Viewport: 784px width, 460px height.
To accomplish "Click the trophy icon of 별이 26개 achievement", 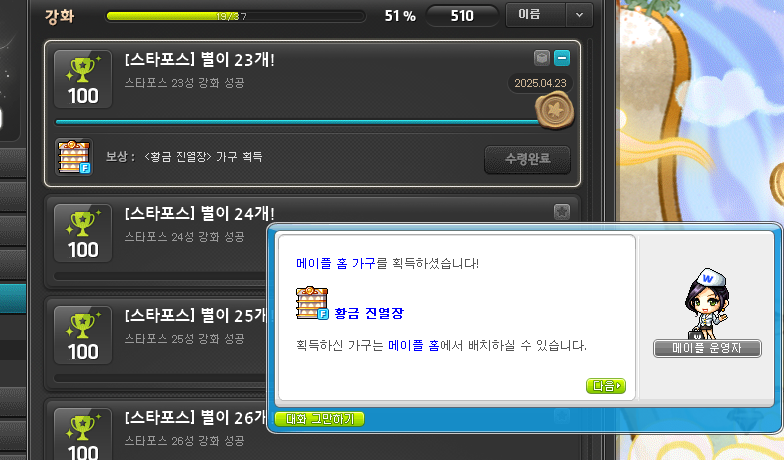I will point(83,434).
